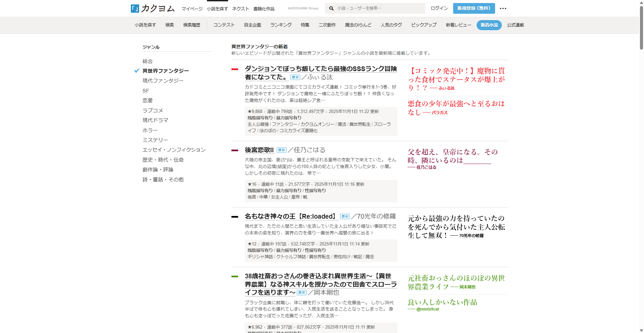644x333 pixels.
Task: Open the 小説を探す header menu
Action: (x=217, y=9)
